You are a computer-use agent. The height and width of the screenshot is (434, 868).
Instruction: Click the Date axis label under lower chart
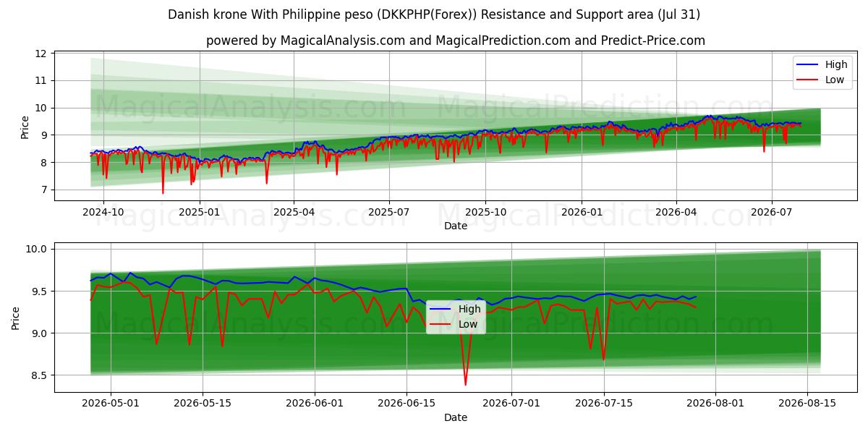456,417
